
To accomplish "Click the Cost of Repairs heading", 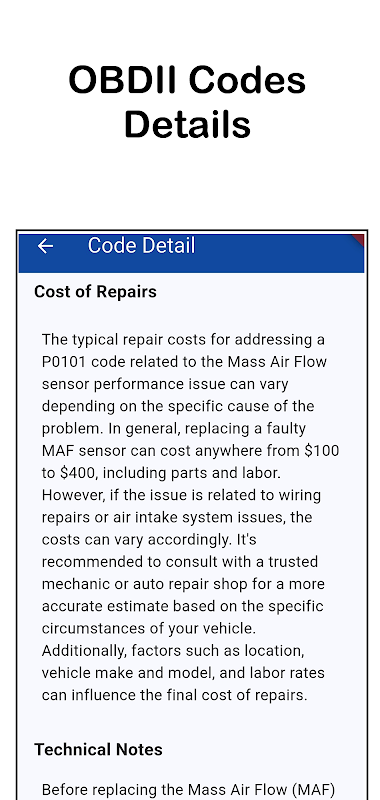I will pos(95,292).
